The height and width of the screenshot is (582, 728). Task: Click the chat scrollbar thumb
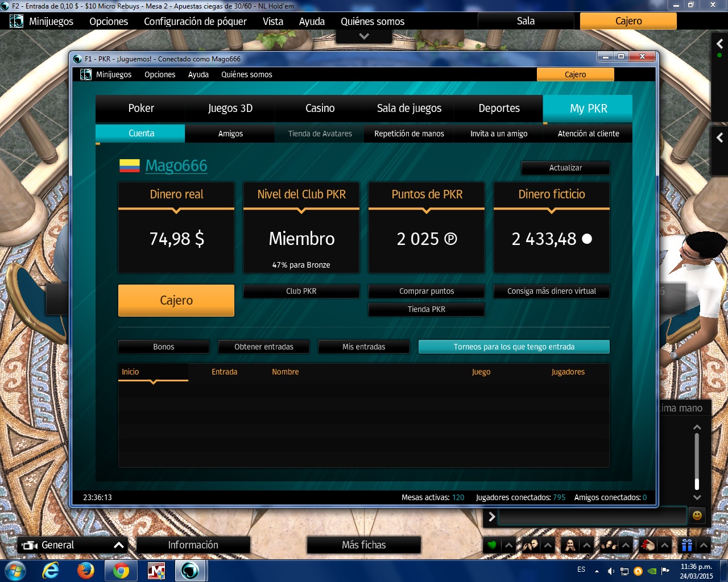tap(697, 484)
